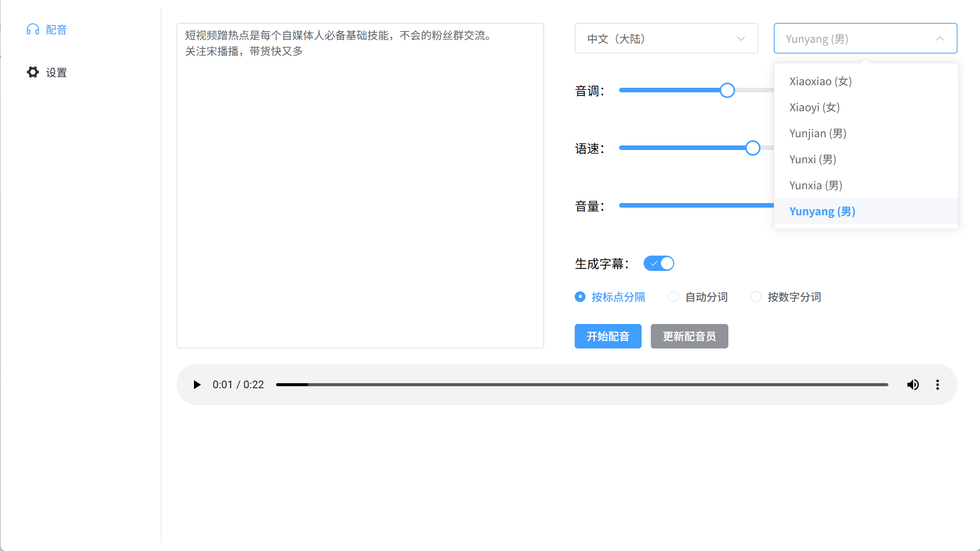Open the language dropdown arrow
The width and height of the screenshot is (980, 551).
[740, 38]
